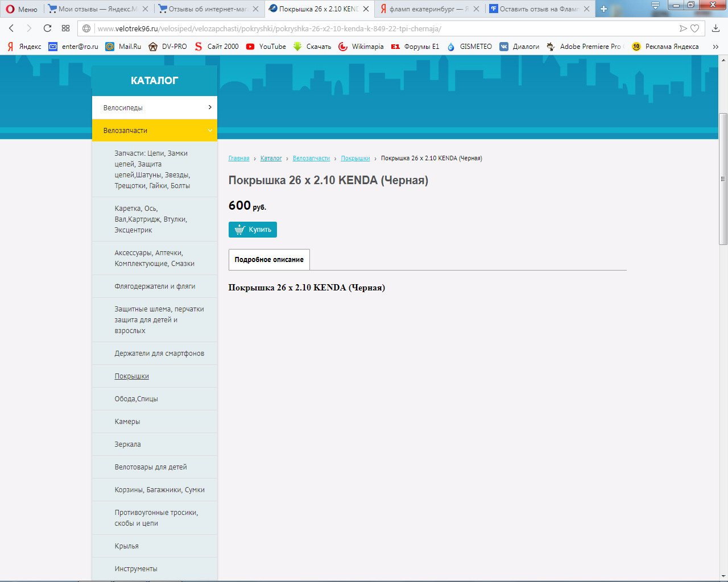Click the КАТАЛОГ sidebar header
Screen dimensions: 728x582
(x=155, y=81)
